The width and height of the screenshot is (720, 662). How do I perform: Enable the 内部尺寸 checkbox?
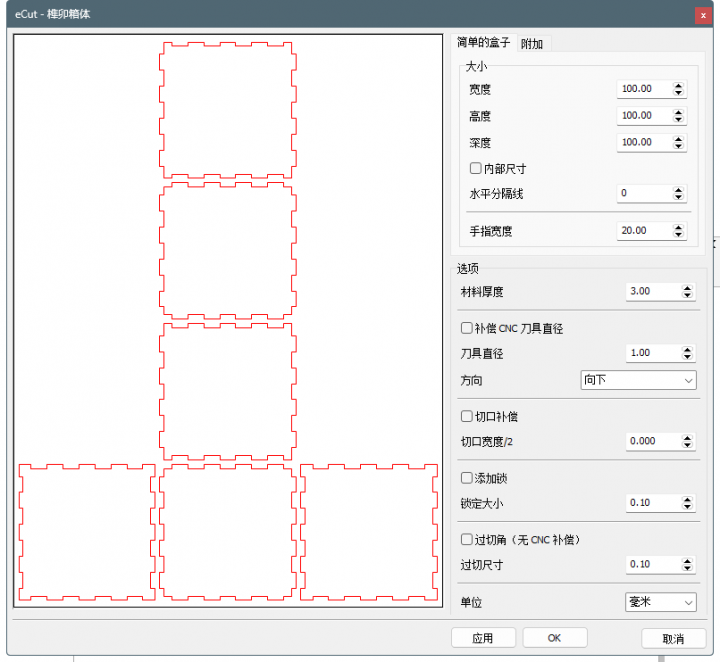click(476, 168)
